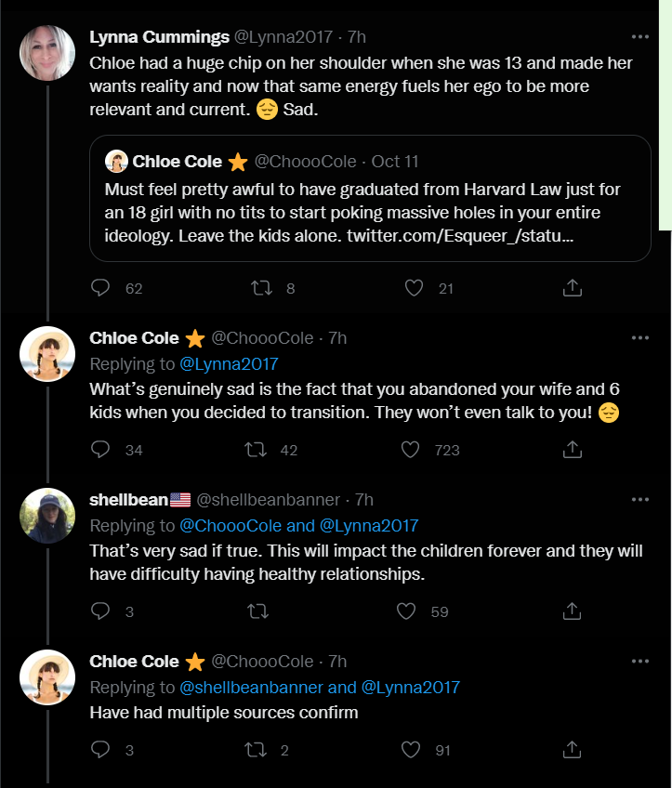
Task: Open the twitter.com/Esqueer_ link in quoted tweet
Action: (x=460, y=236)
